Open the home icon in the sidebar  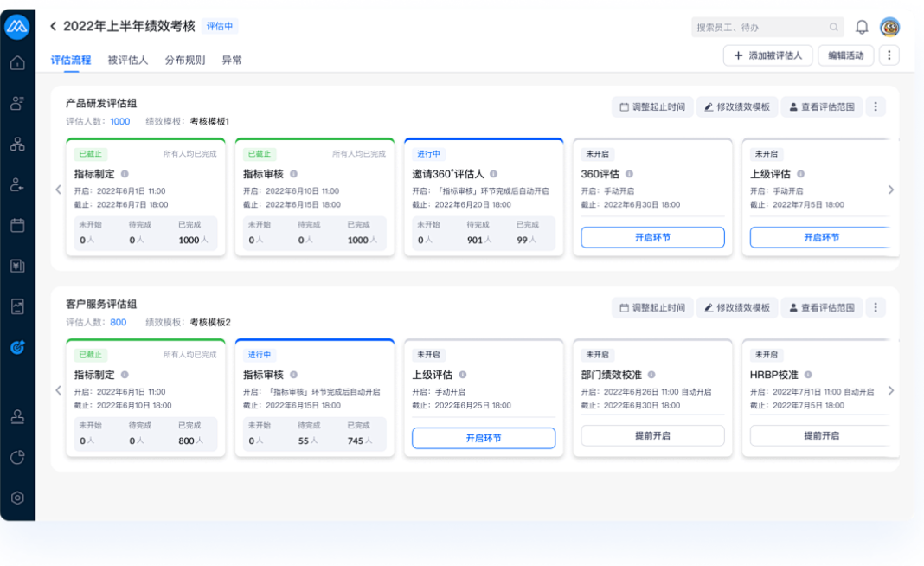click(x=17, y=62)
